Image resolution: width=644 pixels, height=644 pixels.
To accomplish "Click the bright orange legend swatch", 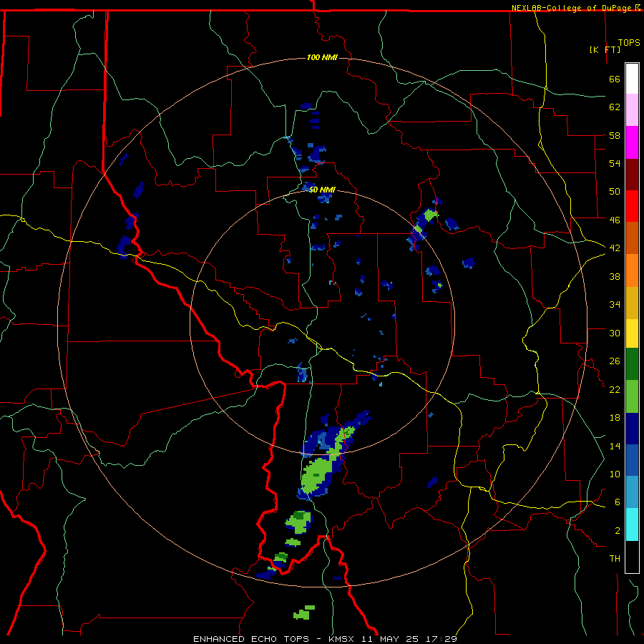I will click(x=632, y=270).
